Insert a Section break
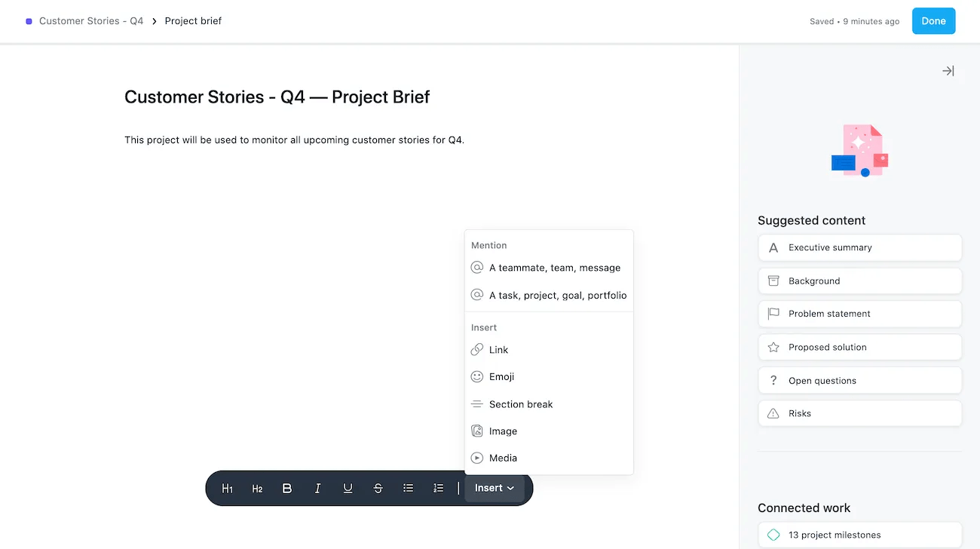980x549 pixels. pos(520,403)
